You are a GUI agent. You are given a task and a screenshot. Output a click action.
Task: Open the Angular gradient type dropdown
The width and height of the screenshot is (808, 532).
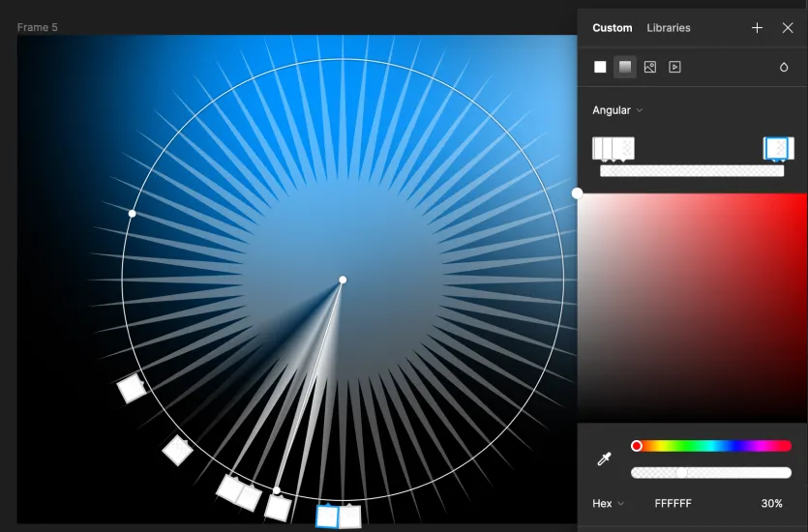[617, 110]
